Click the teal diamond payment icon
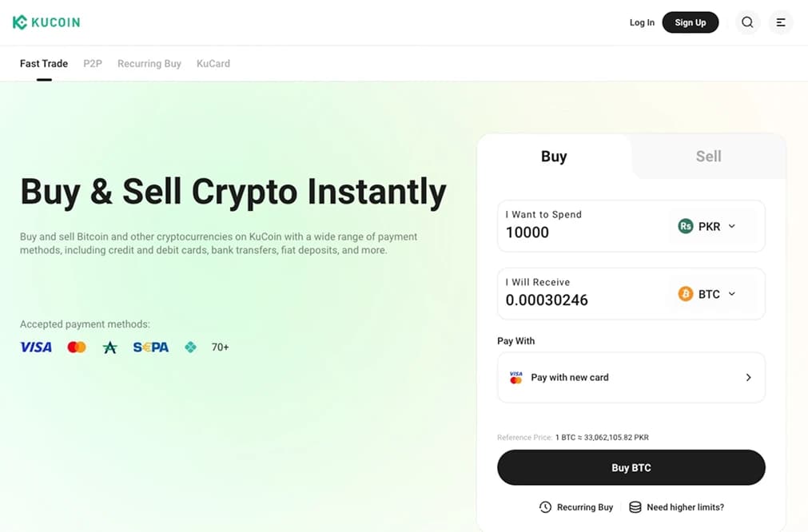 tap(190, 347)
